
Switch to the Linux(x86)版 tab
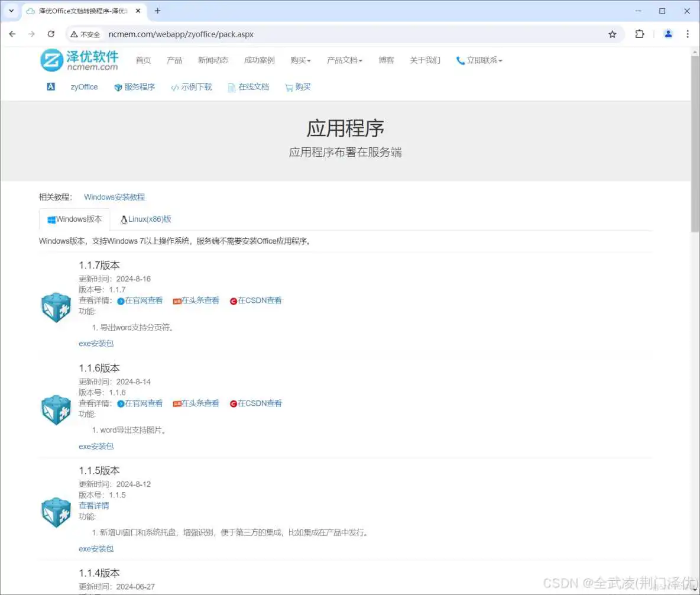(145, 219)
